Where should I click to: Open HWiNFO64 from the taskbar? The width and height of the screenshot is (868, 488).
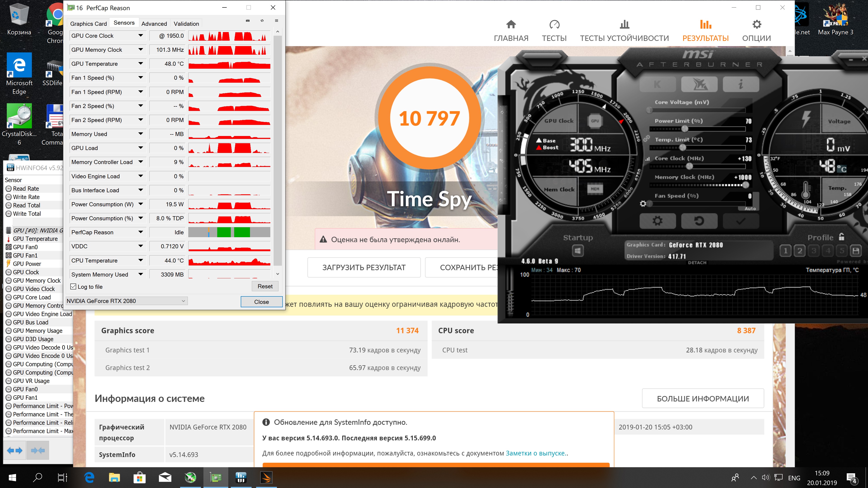pos(241,478)
